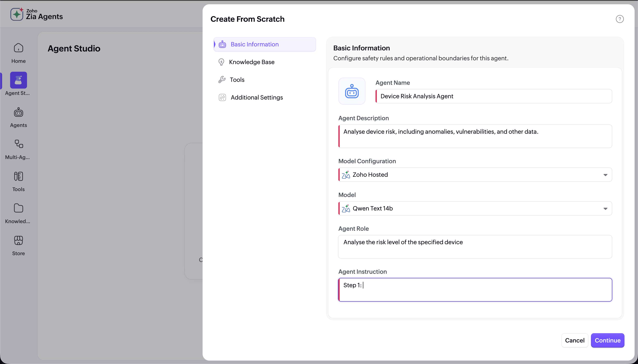
Task: Click the Create From Scratch title
Action: tap(247, 19)
